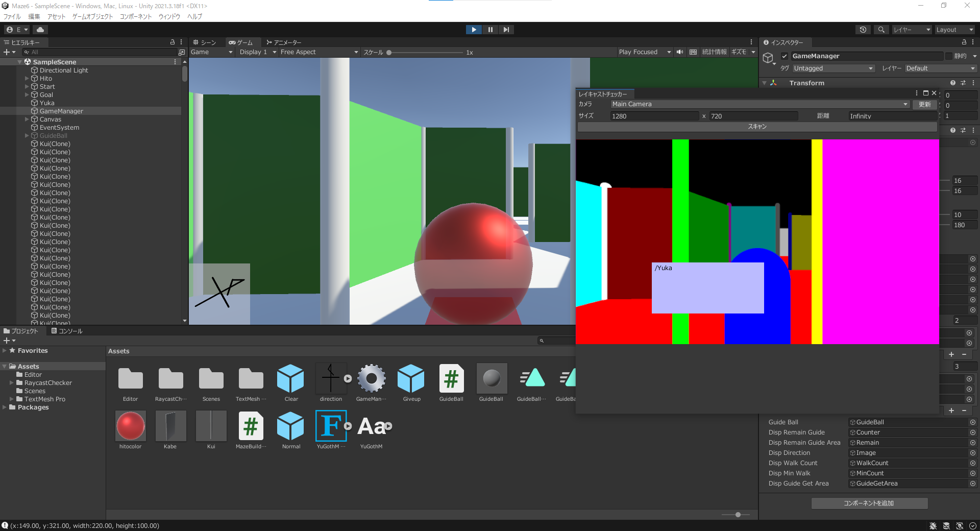Click object picker for Guide Ball field
Viewport: 980px width, 531px height.
[x=972, y=422]
